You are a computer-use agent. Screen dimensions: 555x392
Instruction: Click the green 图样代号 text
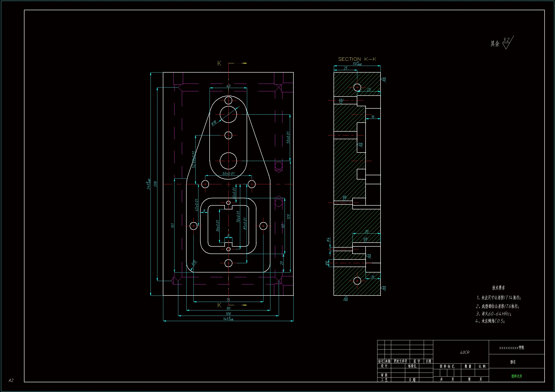coord(517,376)
